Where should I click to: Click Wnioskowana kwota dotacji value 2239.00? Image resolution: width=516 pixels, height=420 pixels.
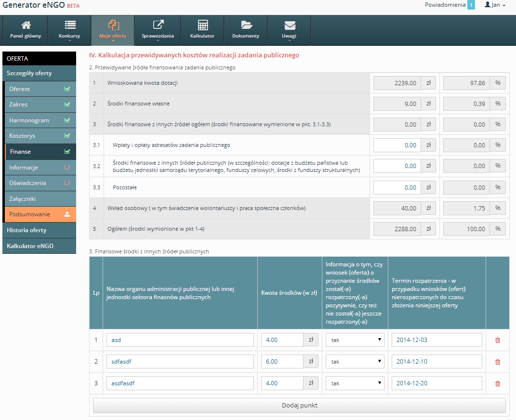[x=397, y=83]
